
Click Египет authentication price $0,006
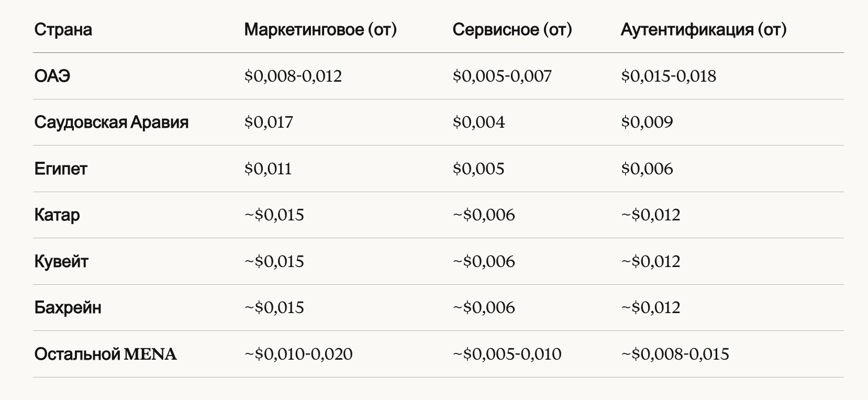click(647, 169)
